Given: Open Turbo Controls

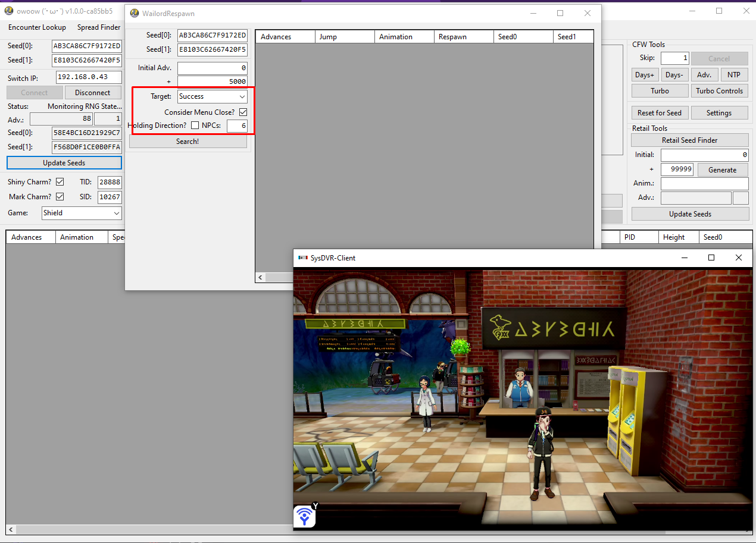Looking at the screenshot, I should click(719, 91).
